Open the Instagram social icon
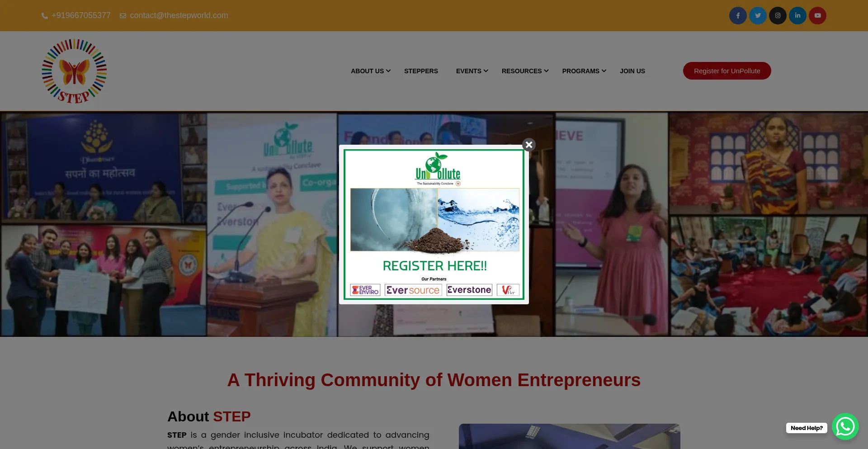The image size is (868, 449). pos(778,15)
